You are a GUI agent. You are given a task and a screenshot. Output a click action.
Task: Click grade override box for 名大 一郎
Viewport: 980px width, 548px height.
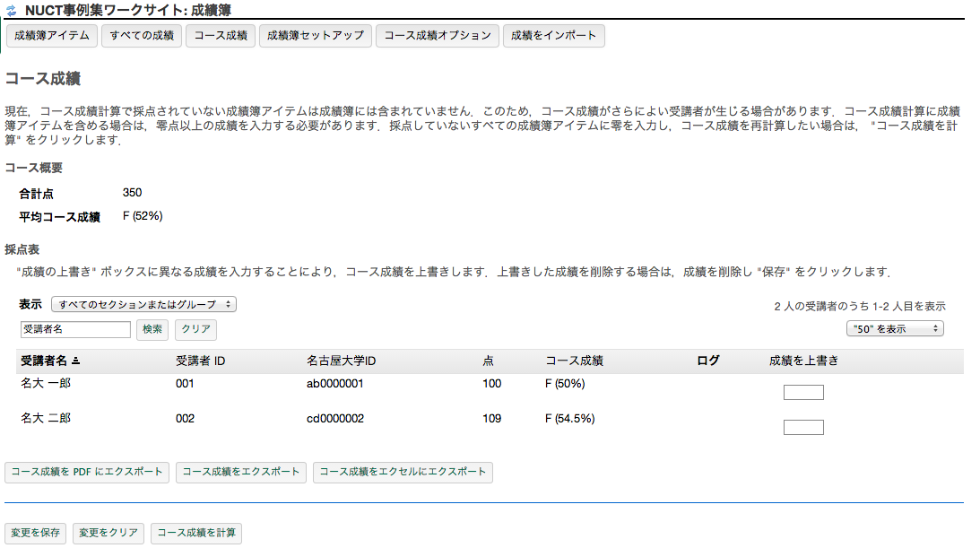point(802,392)
